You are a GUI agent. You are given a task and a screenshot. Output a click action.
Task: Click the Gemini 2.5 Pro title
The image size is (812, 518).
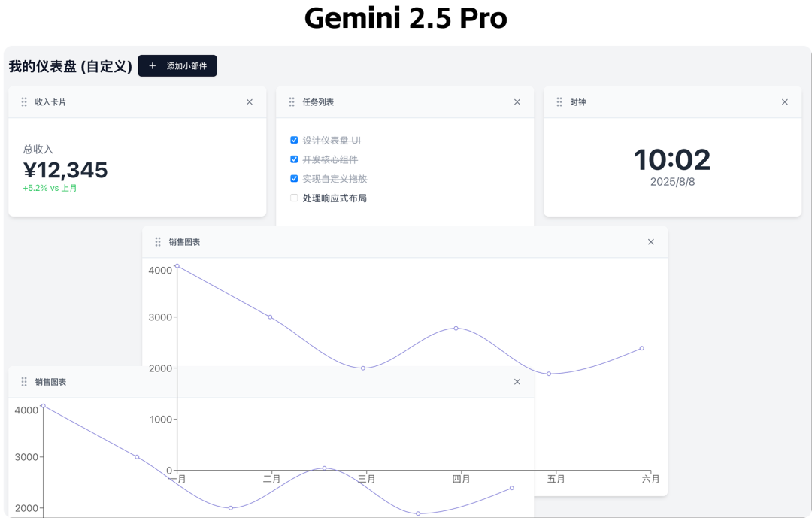[405, 18]
